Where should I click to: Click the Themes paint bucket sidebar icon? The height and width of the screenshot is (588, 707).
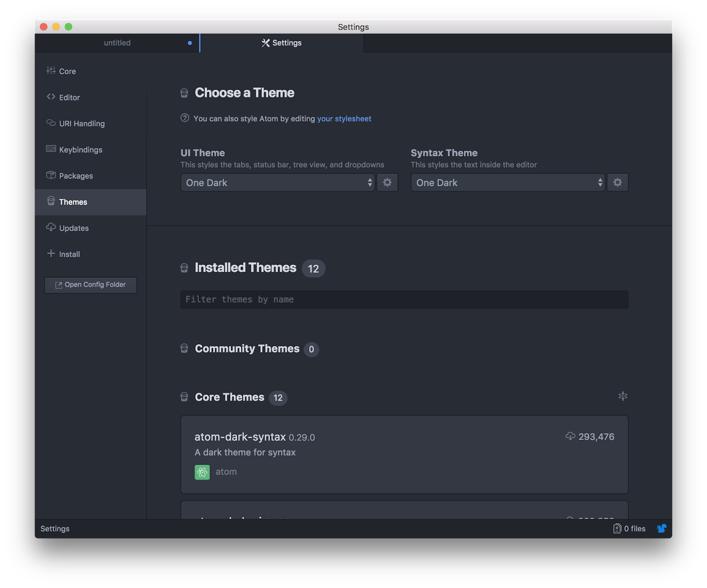click(51, 201)
